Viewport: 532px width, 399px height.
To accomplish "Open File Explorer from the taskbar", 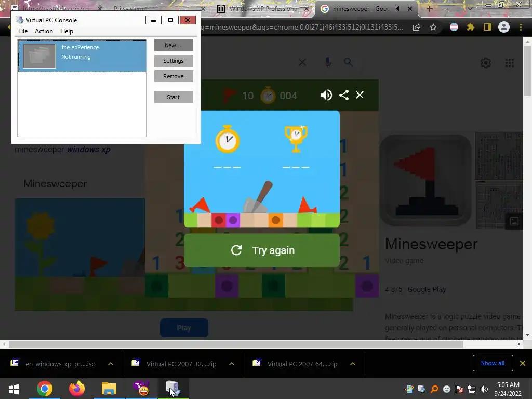I will (109, 389).
